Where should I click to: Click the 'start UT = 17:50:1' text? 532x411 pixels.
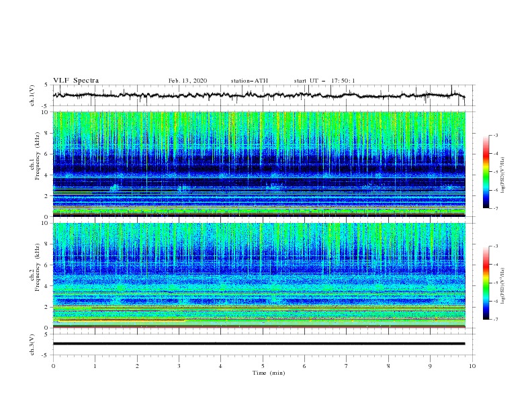pos(324,81)
